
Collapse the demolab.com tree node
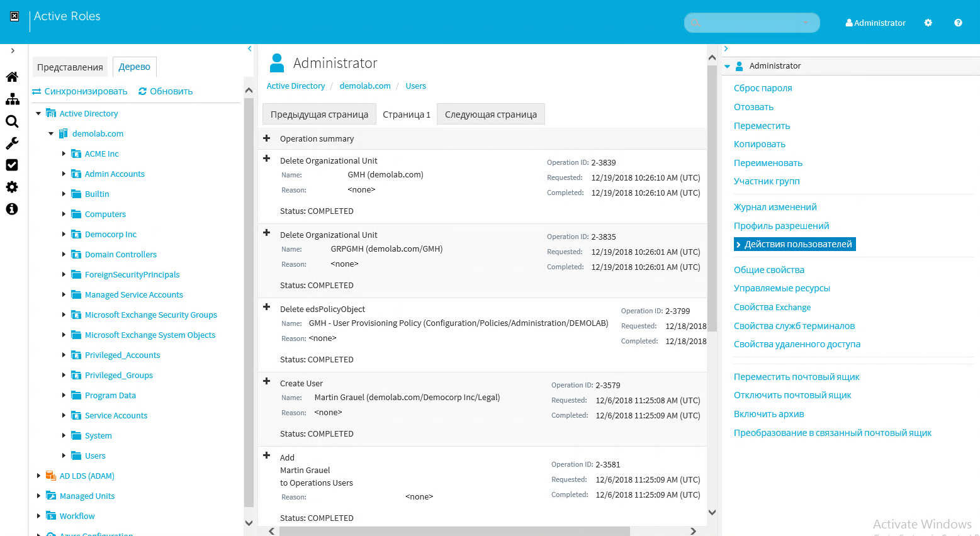[51, 133]
